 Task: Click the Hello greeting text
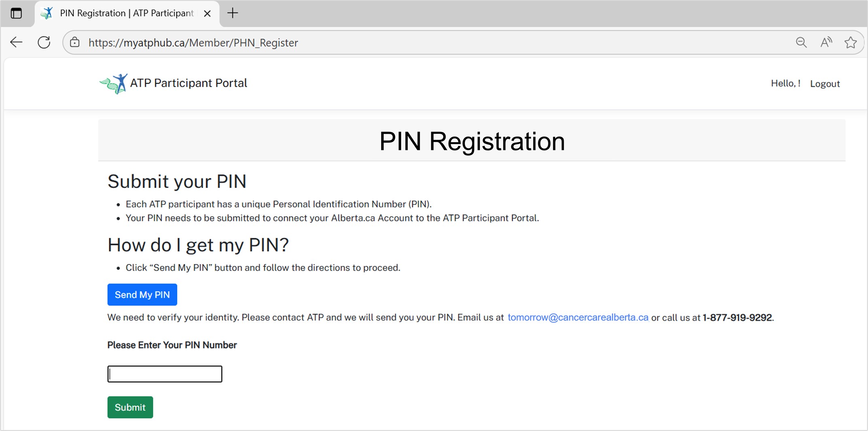pos(785,84)
